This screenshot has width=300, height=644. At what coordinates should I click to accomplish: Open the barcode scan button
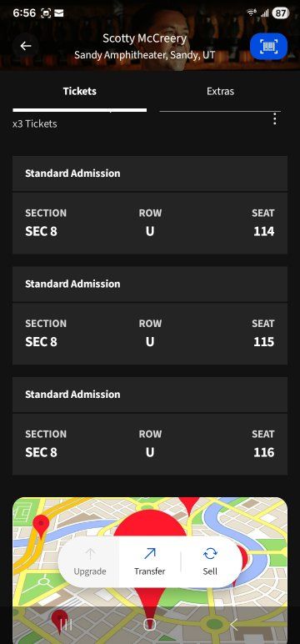[269, 46]
